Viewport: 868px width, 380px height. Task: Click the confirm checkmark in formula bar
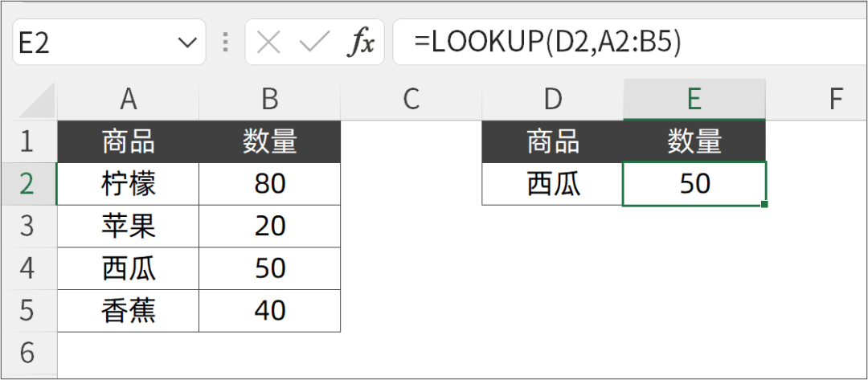point(314,42)
